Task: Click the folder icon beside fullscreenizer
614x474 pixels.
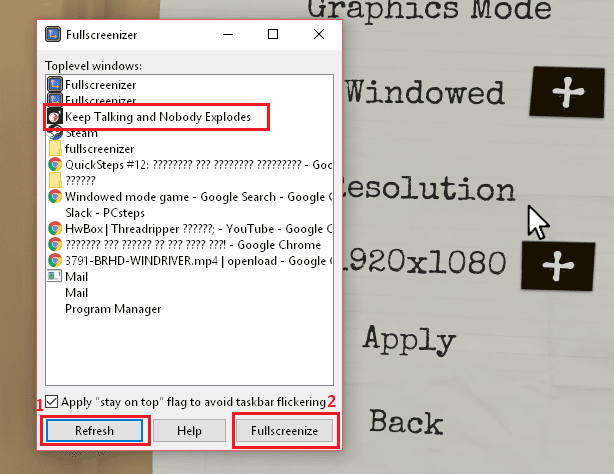Action: 55,149
